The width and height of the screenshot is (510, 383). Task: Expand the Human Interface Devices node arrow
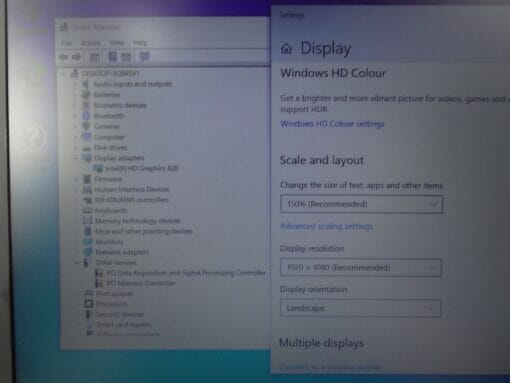[77, 190]
